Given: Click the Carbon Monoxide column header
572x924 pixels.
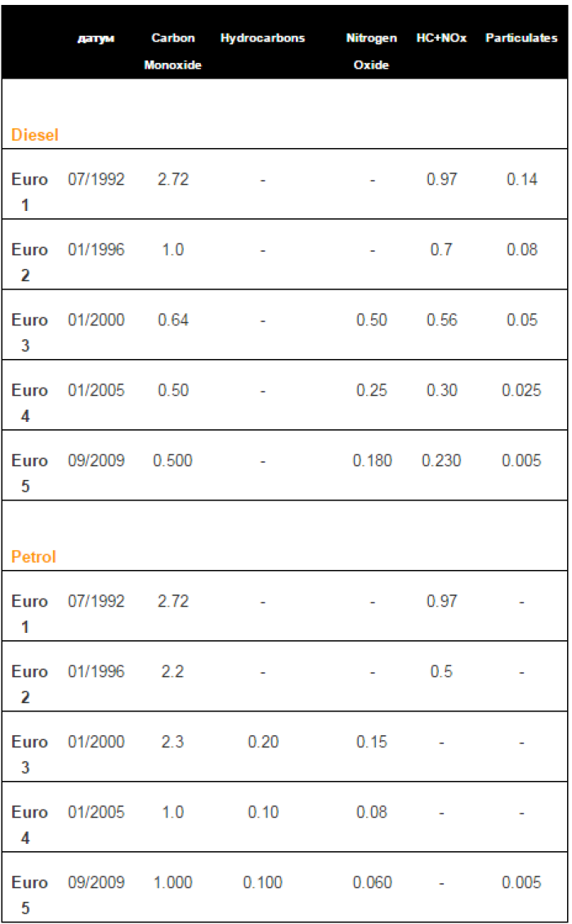Looking at the screenshot, I should pos(172,52).
